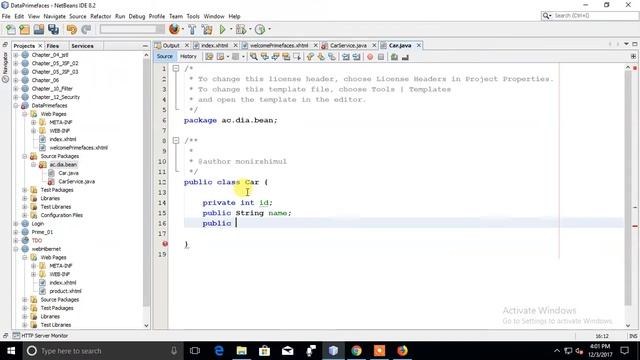
Task: Select product.xhtml in the Projects tree
Action: click(x=65, y=291)
